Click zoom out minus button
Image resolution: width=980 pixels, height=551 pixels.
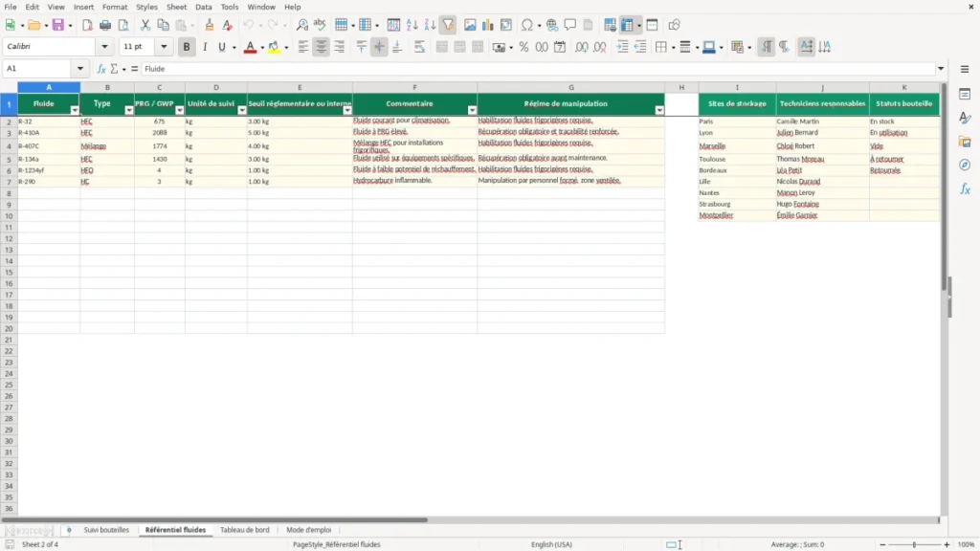pyautogui.click(x=882, y=544)
